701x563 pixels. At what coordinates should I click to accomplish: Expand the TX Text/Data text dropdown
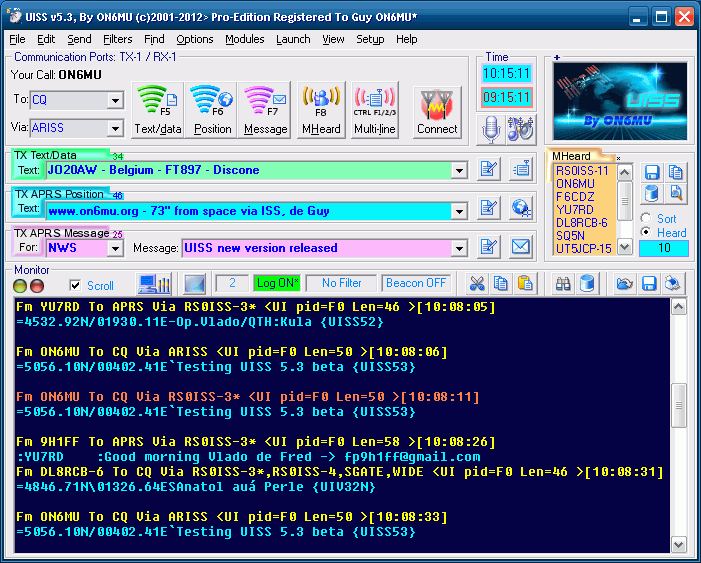pos(459,170)
